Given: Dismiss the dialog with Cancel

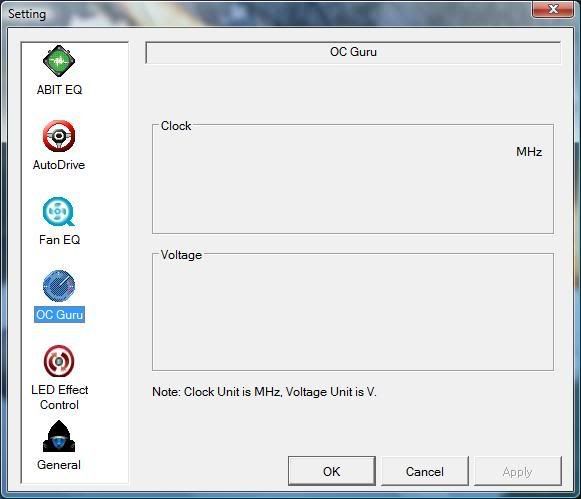Looking at the screenshot, I should pos(425,471).
